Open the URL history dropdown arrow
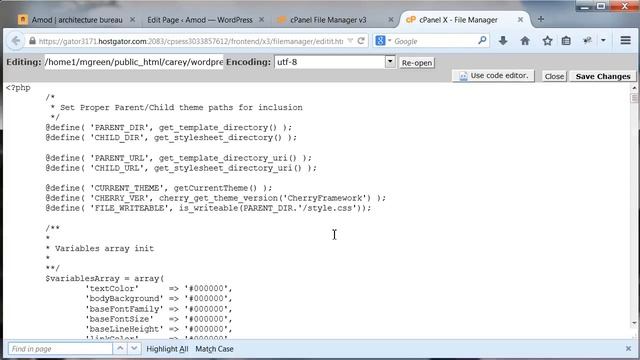 [350, 41]
